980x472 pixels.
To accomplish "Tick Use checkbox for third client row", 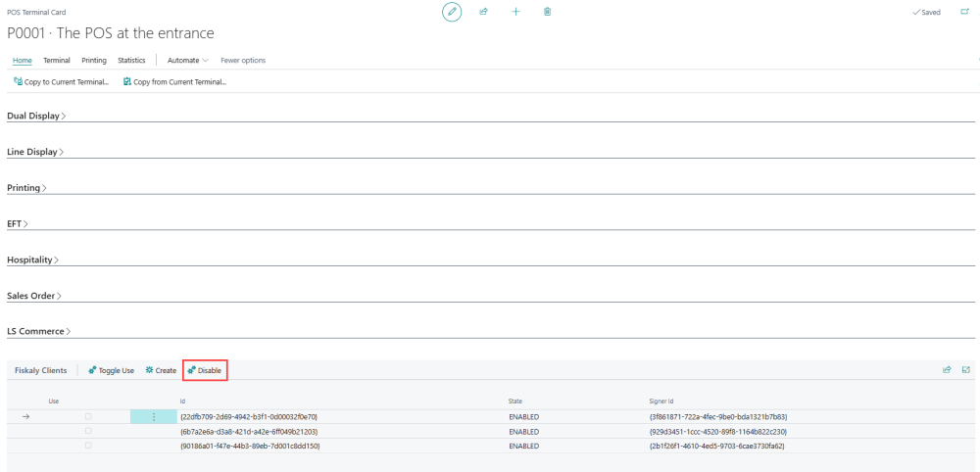I will pos(88,446).
